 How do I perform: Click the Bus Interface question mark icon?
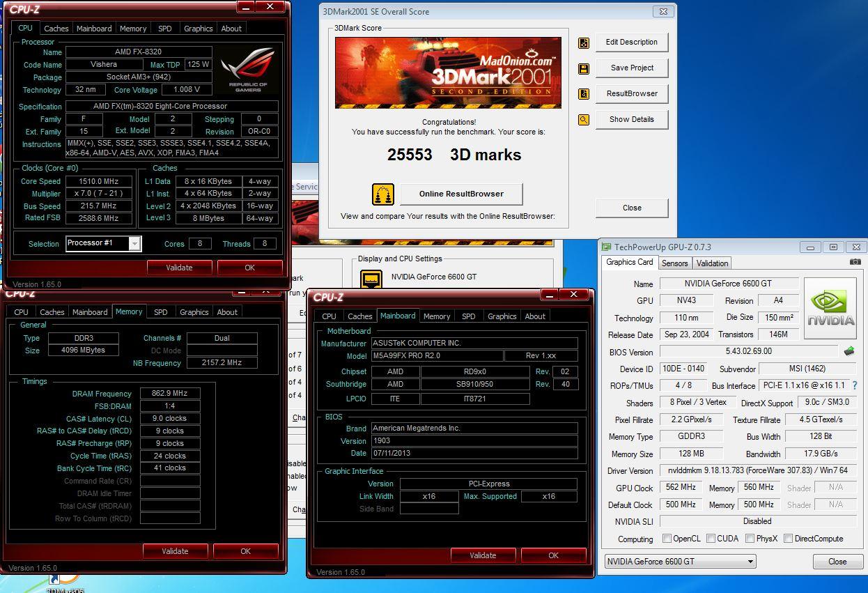click(x=855, y=385)
